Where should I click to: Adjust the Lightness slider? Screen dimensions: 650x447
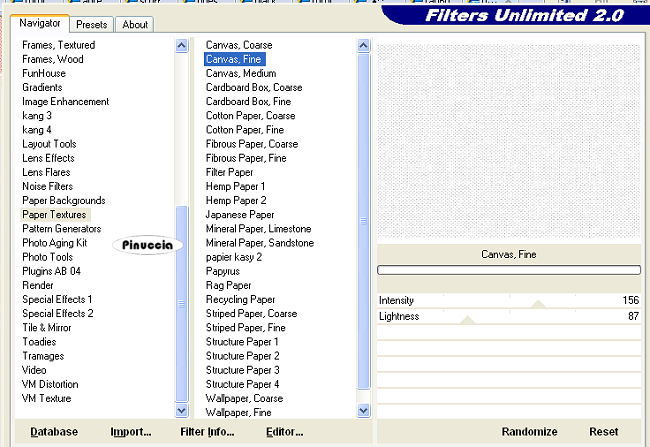pos(468,319)
